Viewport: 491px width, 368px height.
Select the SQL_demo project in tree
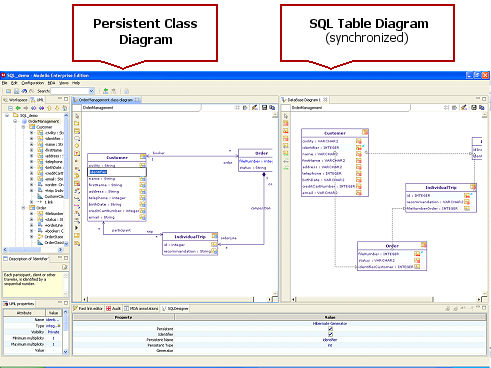(x=29, y=115)
